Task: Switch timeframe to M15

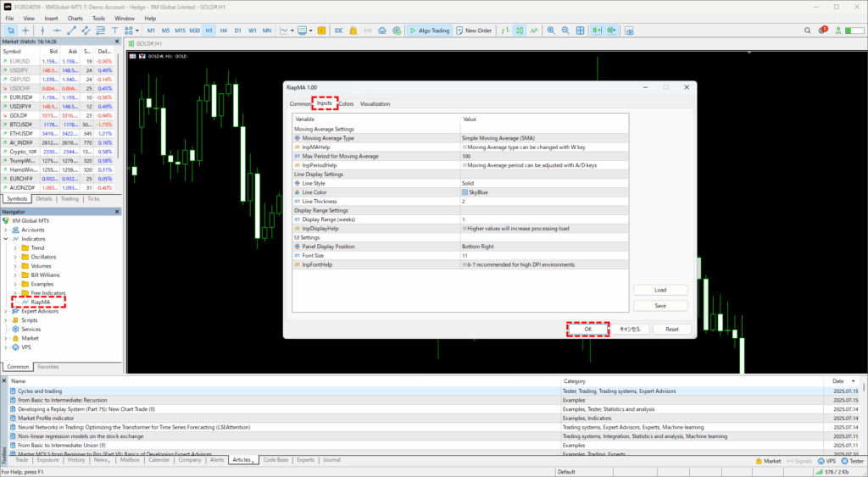Action: coord(180,31)
